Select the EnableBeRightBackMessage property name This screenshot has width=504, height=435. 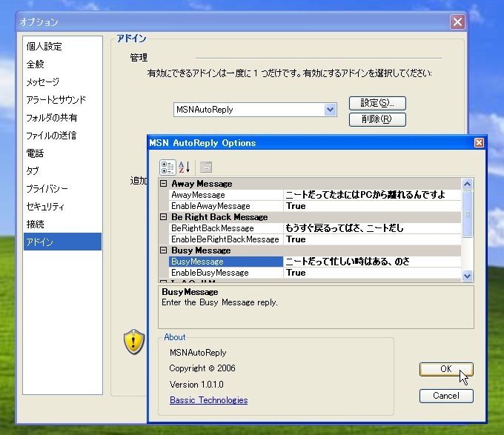tap(225, 239)
